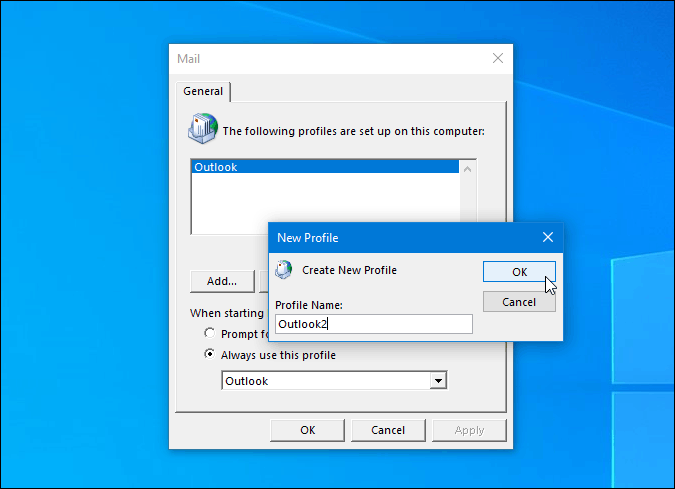The image size is (675, 489).
Task: Click the Profile Name input field
Action: click(x=374, y=324)
